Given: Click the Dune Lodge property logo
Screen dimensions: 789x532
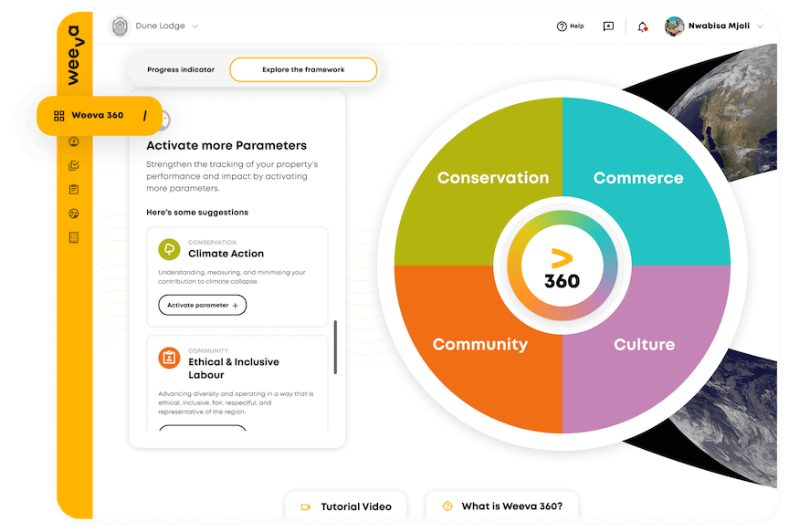Looking at the screenshot, I should tap(120, 26).
